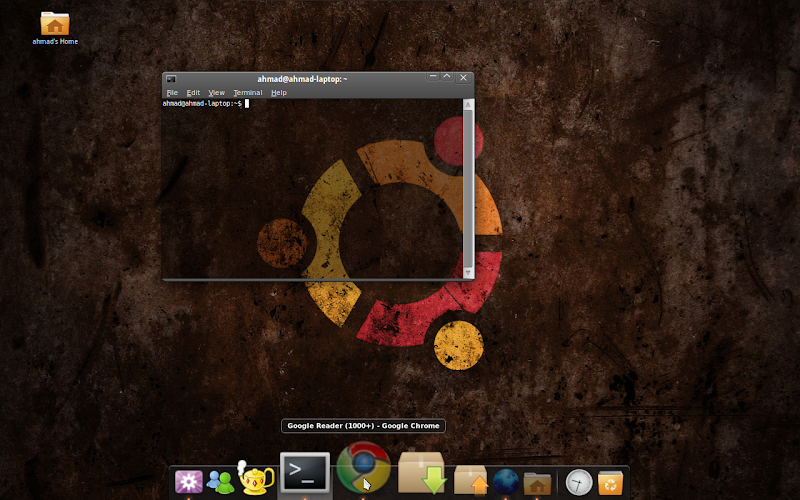The width and height of the screenshot is (800, 500).
Task: Click the terminal scrollbar up arrow
Action: [468, 104]
